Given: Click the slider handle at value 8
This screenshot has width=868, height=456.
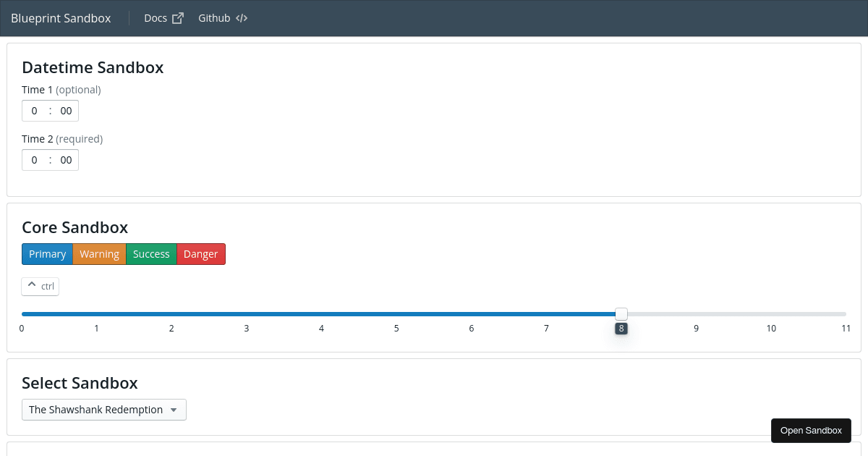Looking at the screenshot, I should click(x=621, y=313).
